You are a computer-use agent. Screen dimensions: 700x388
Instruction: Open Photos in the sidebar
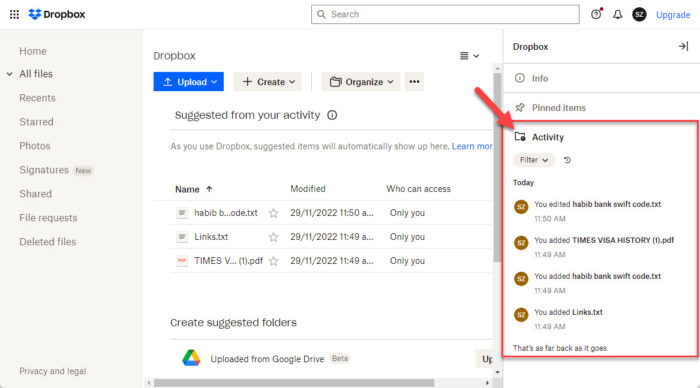34,146
